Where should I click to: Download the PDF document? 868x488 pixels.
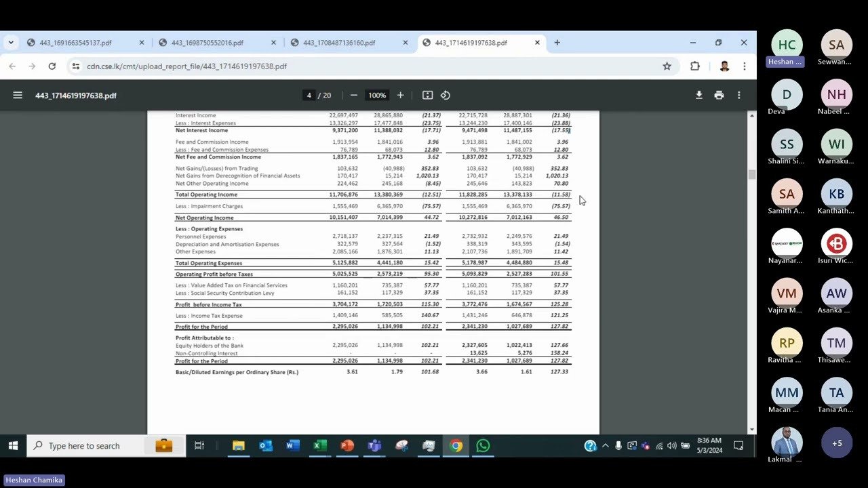(699, 95)
